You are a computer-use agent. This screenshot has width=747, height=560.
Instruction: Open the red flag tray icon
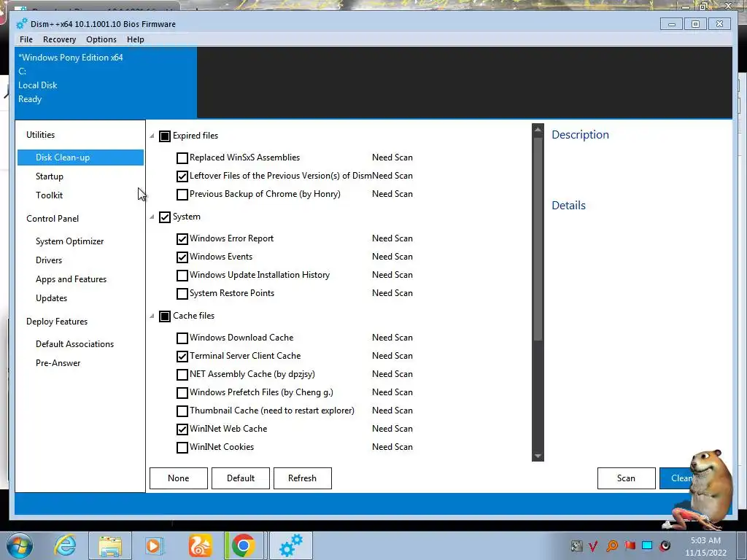coord(630,545)
